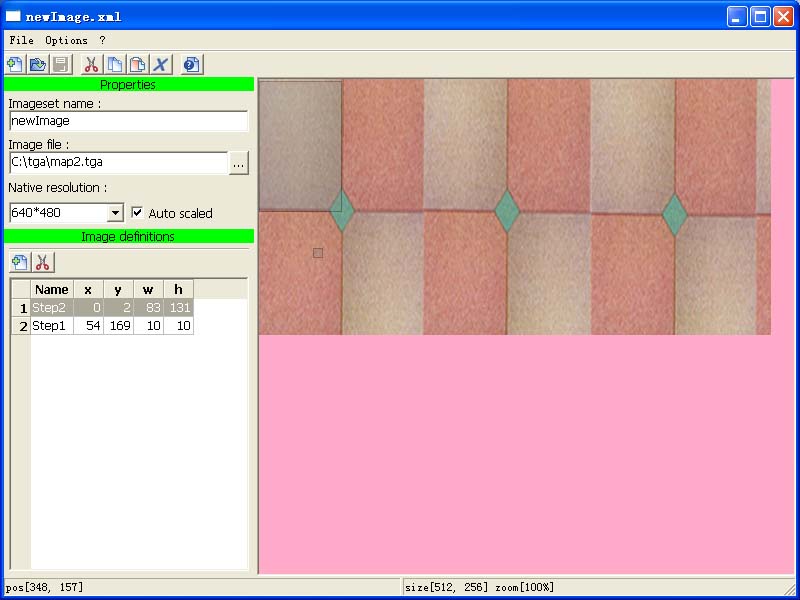The height and width of the screenshot is (600, 800).
Task: Browse for an image file with the ... button
Action: pos(238,162)
